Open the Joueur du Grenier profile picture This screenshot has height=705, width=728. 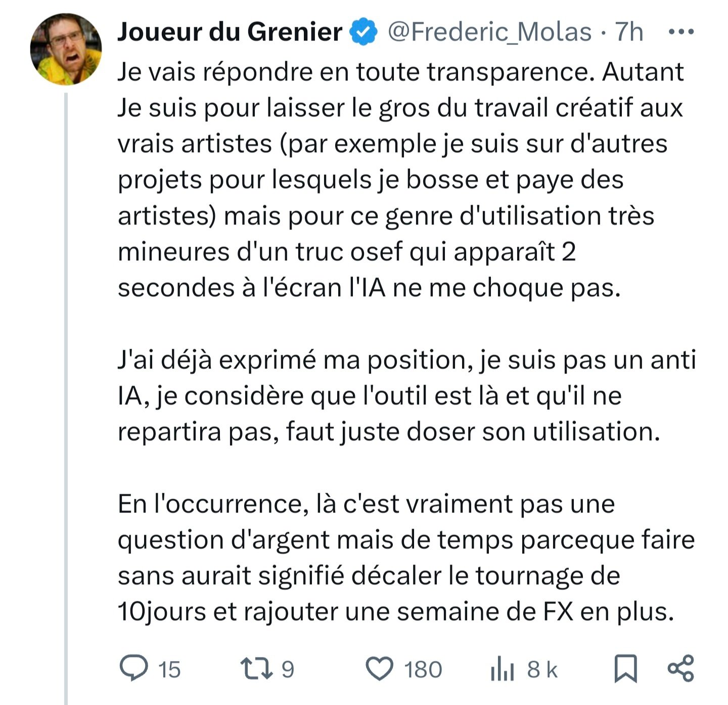[66, 49]
